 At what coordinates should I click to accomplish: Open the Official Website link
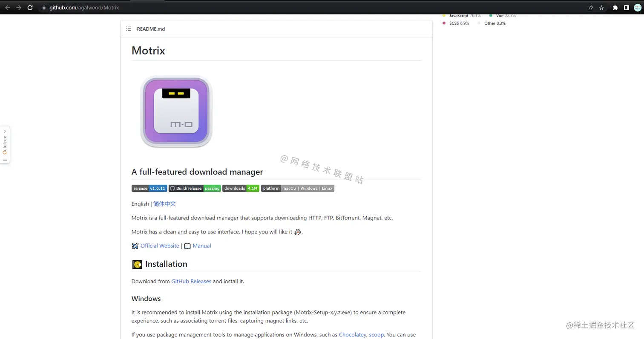point(160,246)
